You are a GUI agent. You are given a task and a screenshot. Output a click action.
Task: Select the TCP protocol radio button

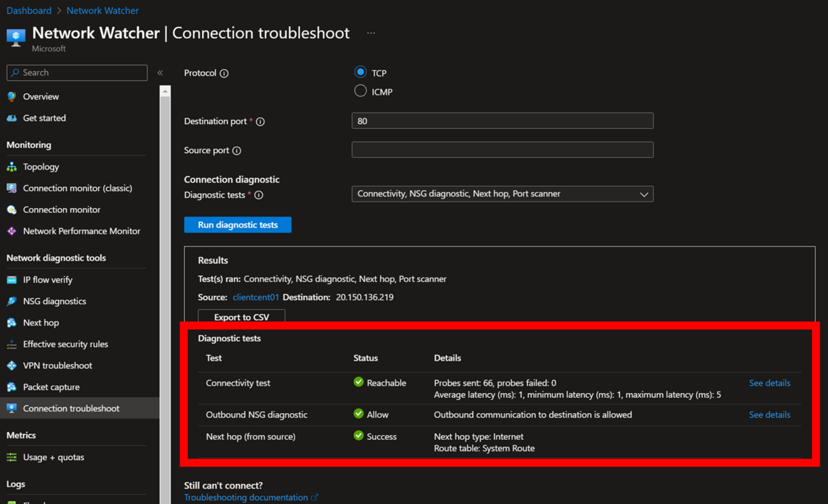(x=360, y=72)
